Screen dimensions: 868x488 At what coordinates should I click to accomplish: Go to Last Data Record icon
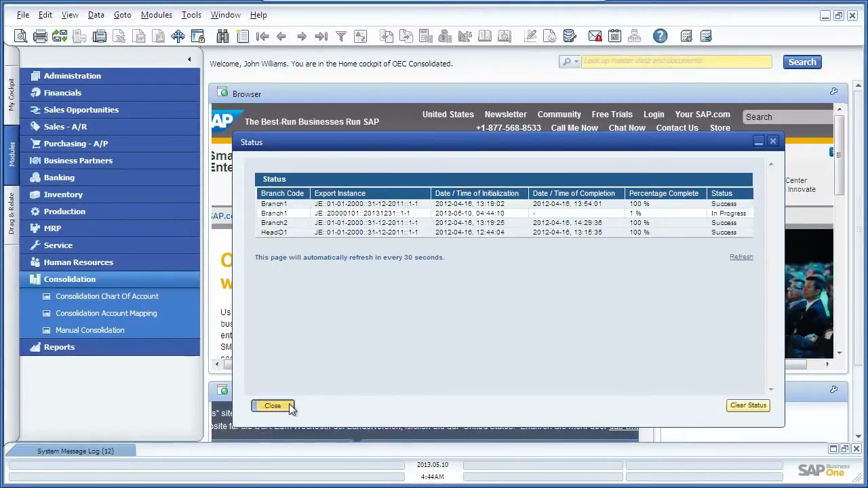pyautogui.click(x=321, y=36)
